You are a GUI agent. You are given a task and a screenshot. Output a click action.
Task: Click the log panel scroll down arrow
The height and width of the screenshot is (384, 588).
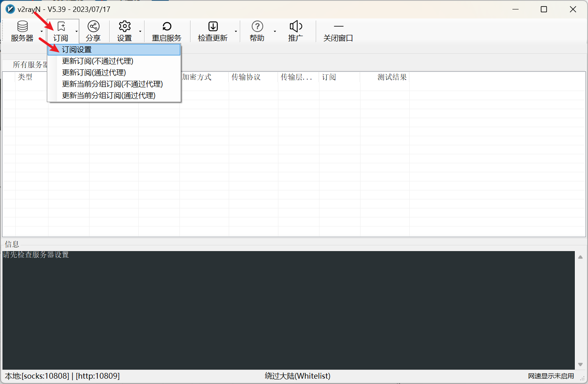580,364
